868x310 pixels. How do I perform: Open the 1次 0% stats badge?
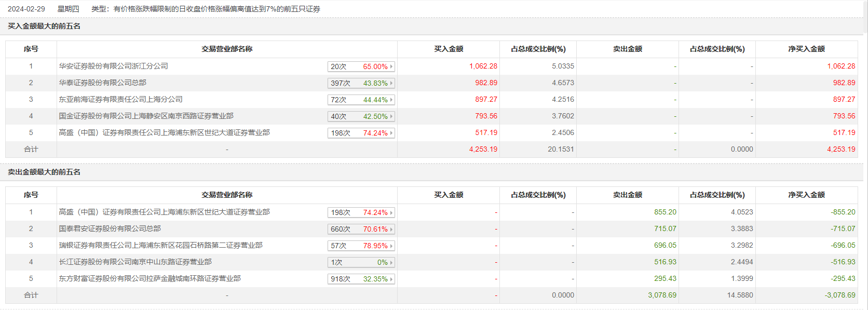pos(361,262)
